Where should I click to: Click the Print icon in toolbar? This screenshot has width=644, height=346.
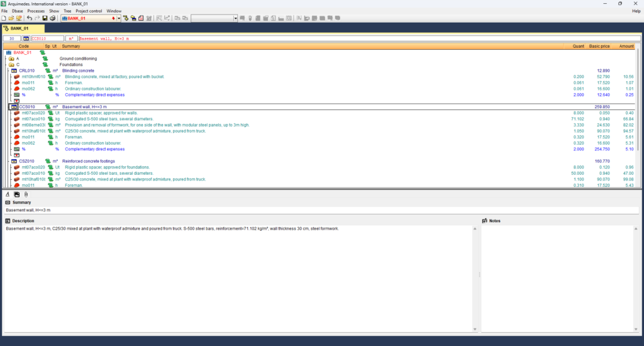pos(53,18)
